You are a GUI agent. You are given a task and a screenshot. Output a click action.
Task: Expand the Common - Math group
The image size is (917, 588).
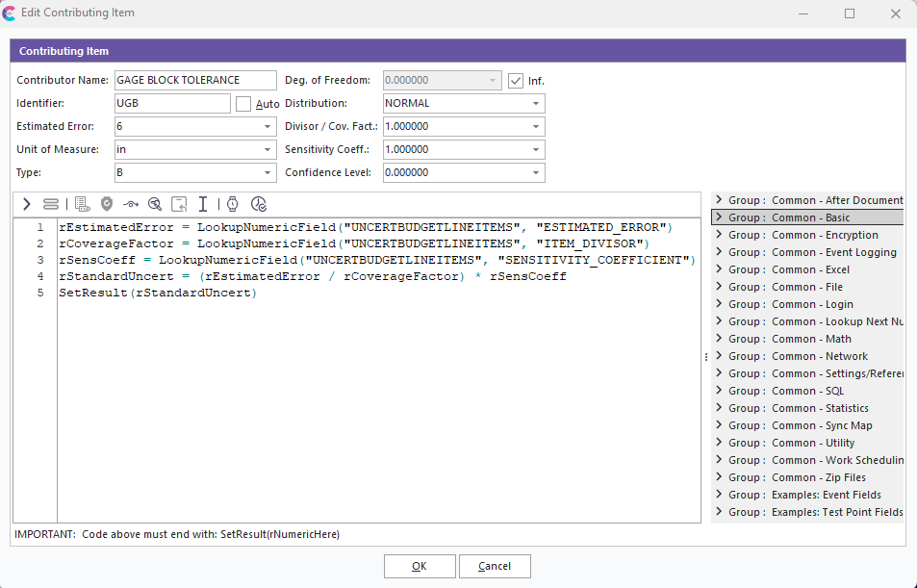point(719,339)
